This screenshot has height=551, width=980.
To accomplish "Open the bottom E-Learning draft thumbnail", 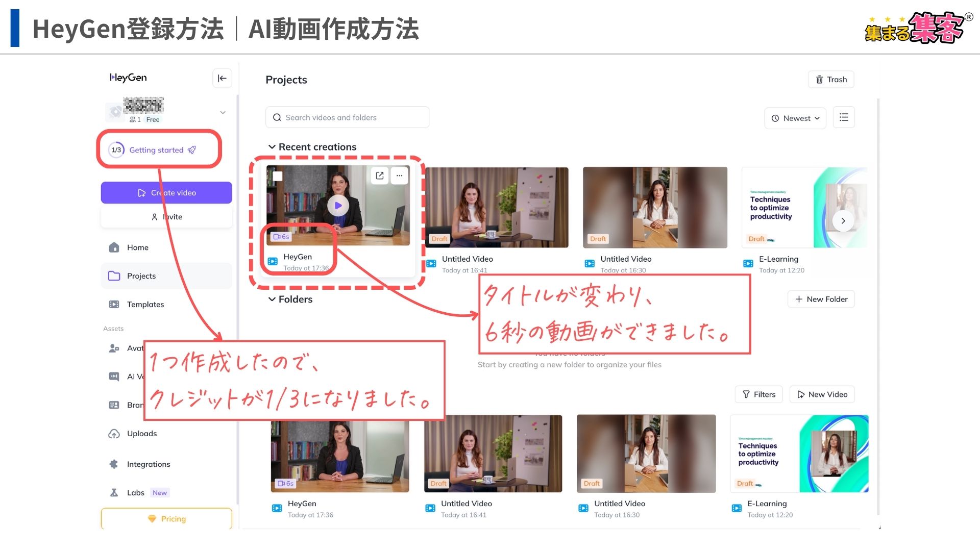I will [799, 454].
